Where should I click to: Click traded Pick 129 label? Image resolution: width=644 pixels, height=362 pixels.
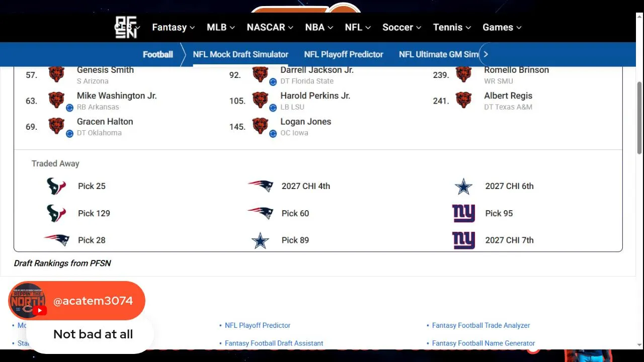click(94, 213)
